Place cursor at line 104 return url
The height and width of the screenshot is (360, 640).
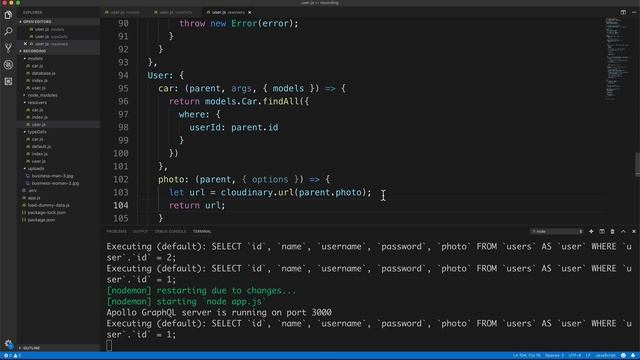click(197, 205)
